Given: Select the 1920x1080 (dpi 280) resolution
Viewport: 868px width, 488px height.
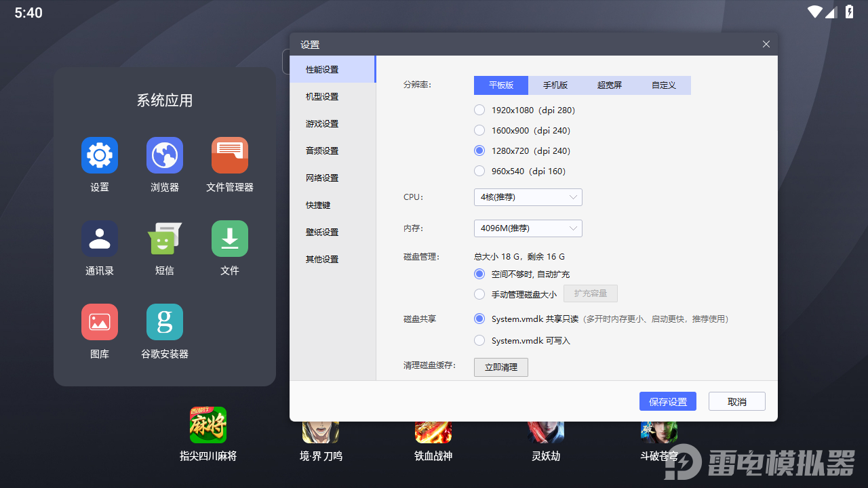Looking at the screenshot, I should coord(479,110).
